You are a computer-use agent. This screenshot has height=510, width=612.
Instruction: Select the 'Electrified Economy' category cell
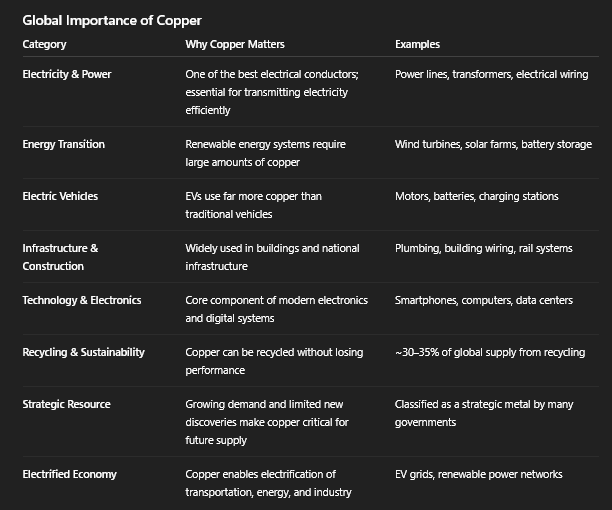[69, 474]
